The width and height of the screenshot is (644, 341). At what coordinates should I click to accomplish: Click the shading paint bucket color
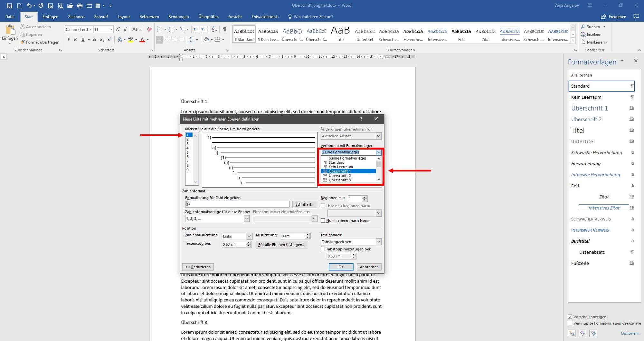(206, 40)
